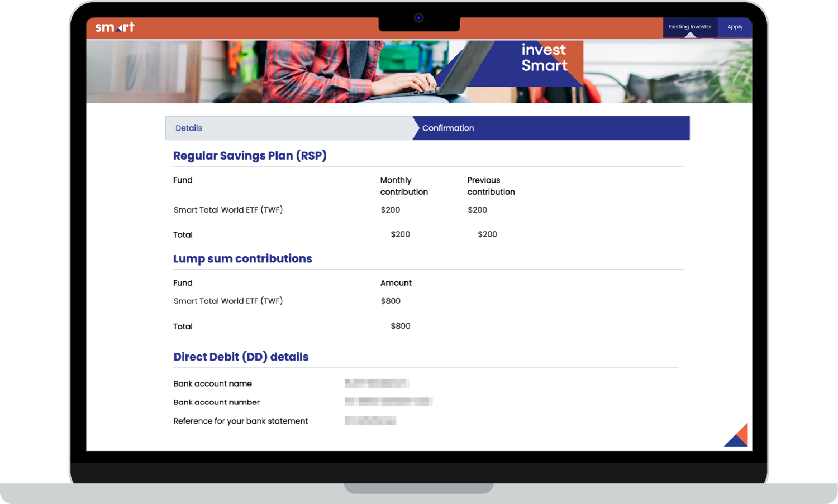
Task: Click Smart Total World ETF in RSP table
Action: pos(228,210)
